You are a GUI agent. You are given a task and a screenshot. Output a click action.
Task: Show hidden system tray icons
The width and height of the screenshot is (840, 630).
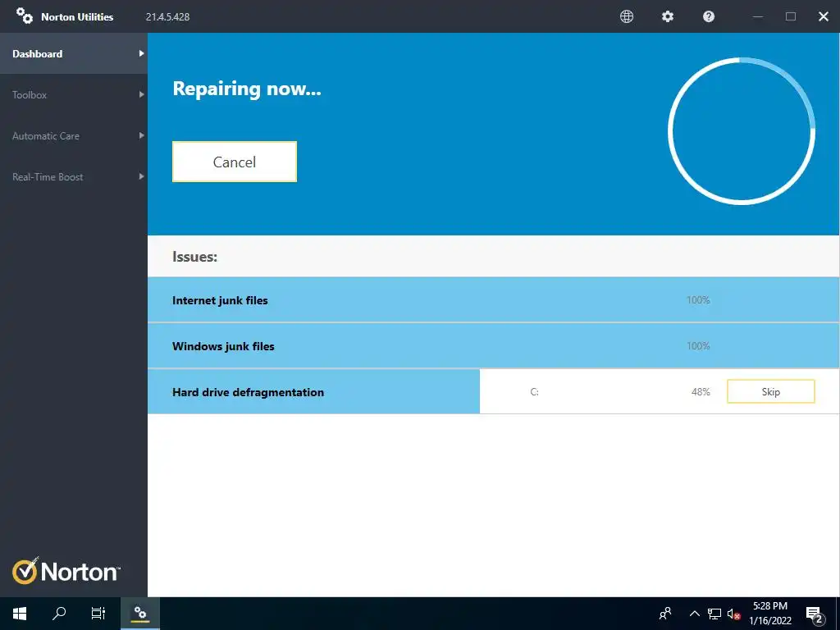(694, 614)
